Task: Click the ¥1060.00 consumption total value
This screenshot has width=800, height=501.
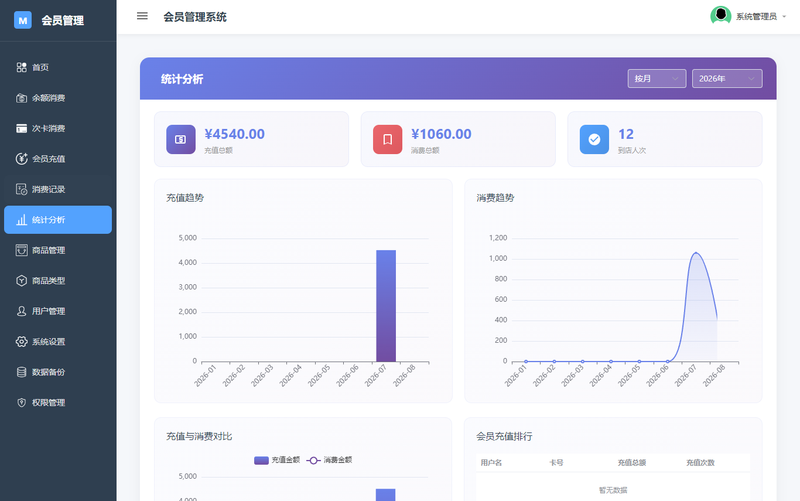Action: pos(441,134)
